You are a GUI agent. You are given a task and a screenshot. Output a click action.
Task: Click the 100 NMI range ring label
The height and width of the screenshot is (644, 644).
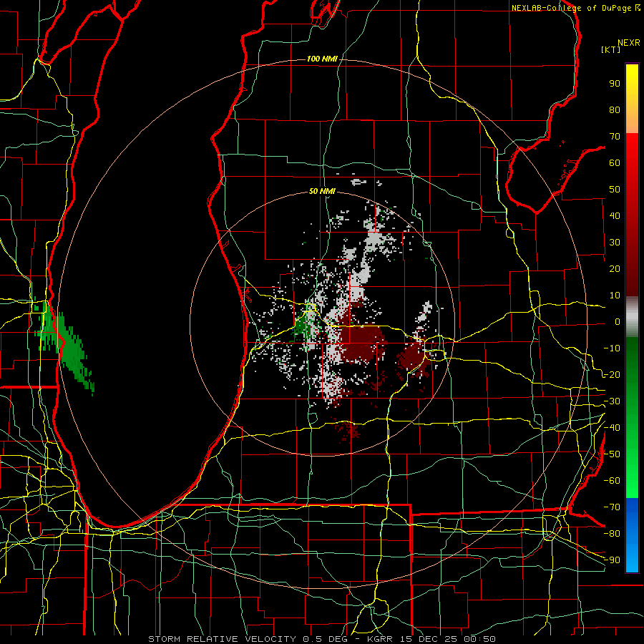[322, 59]
